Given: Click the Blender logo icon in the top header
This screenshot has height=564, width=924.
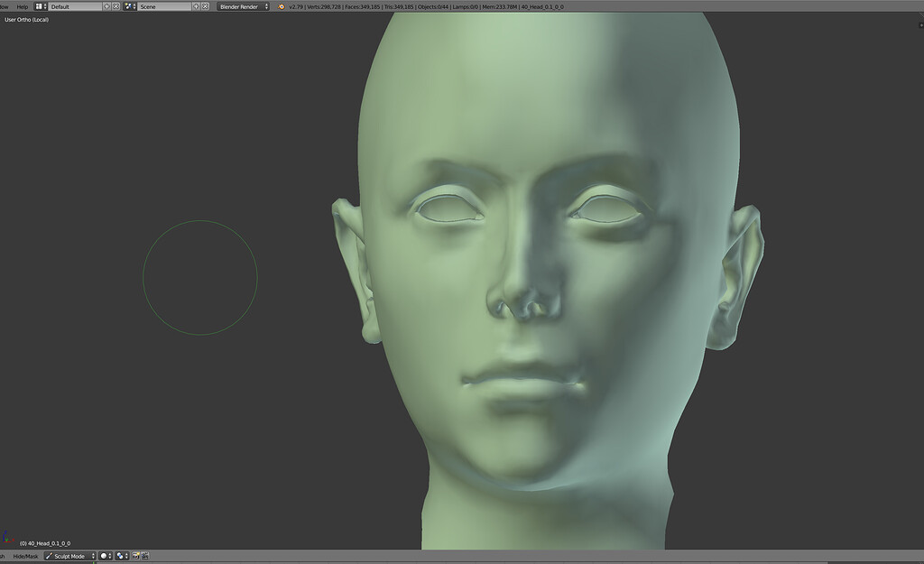Looking at the screenshot, I should 282,6.
